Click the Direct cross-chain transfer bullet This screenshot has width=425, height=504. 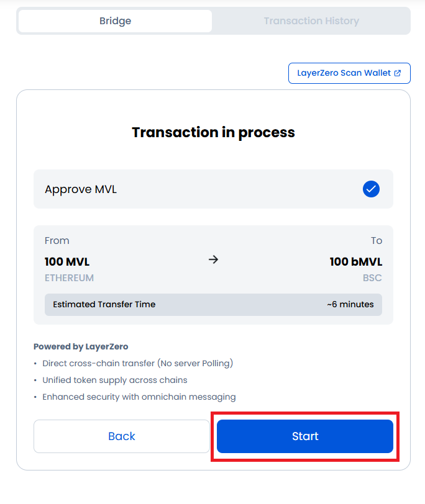(x=137, y=363)
